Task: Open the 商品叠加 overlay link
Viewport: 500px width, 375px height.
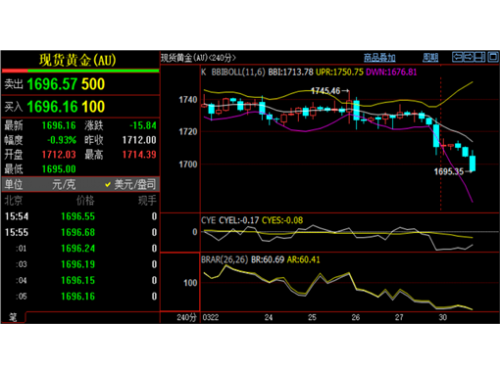Action: click(379, 58)
